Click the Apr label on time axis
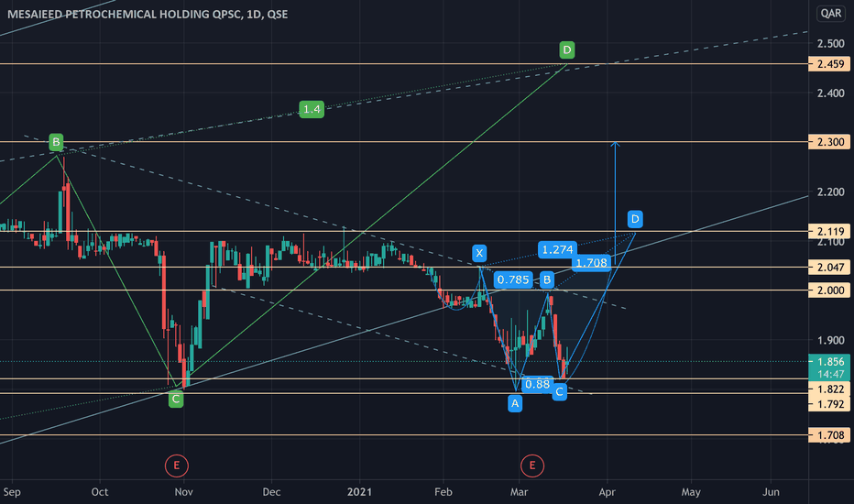Screen dimensions: 854x504 pos(608,492)
